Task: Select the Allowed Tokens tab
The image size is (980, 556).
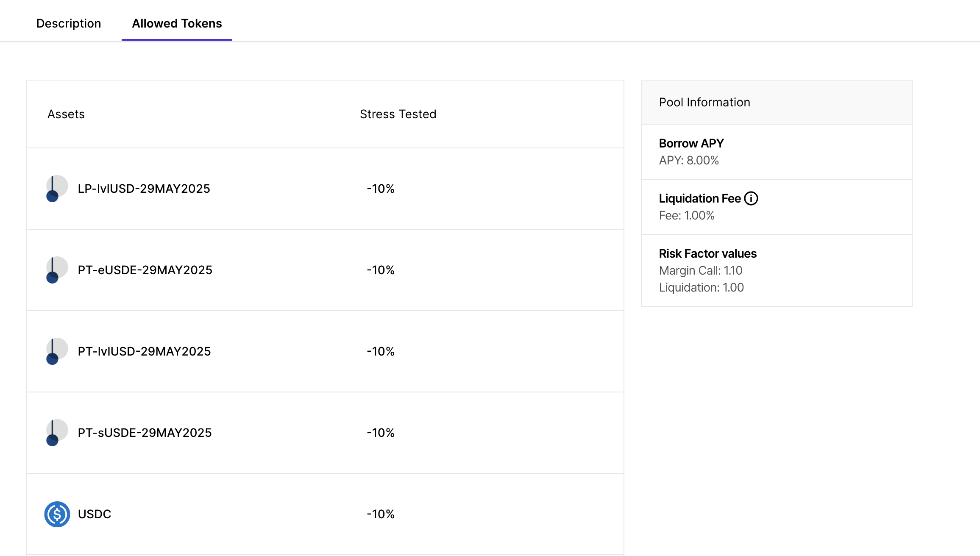Action: point(177,23)
